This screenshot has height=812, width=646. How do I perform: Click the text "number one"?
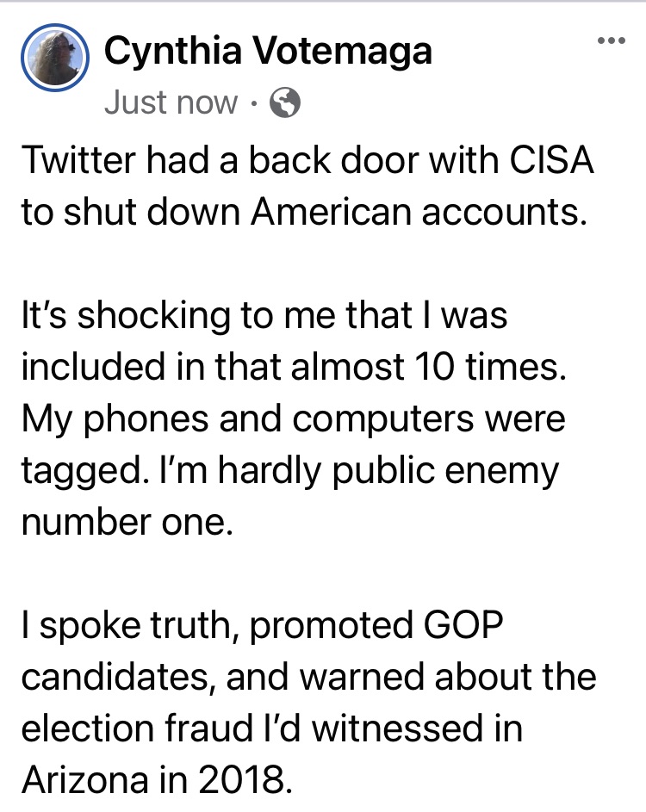point(126,522)
